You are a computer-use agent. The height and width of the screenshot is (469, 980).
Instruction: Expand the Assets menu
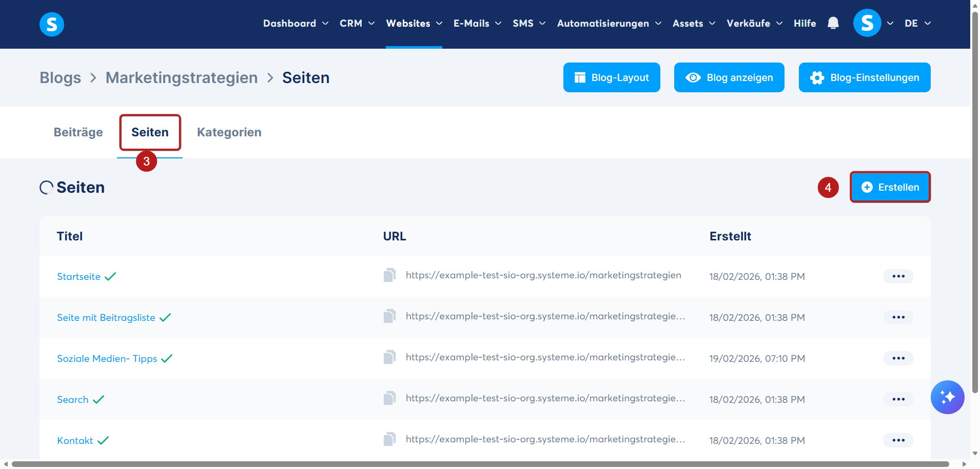pyautogui.click(x=694, y=24)
